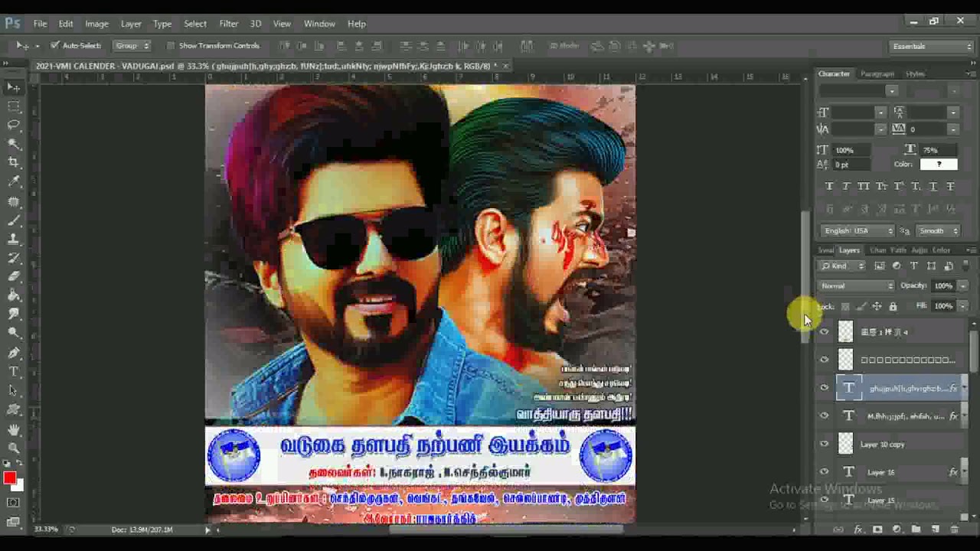Open the Smooth anti-aliasing dropdown
Image resolution: width=980 pixels, height=551 pixels.
pyautogui.click(x=937, y=231)
